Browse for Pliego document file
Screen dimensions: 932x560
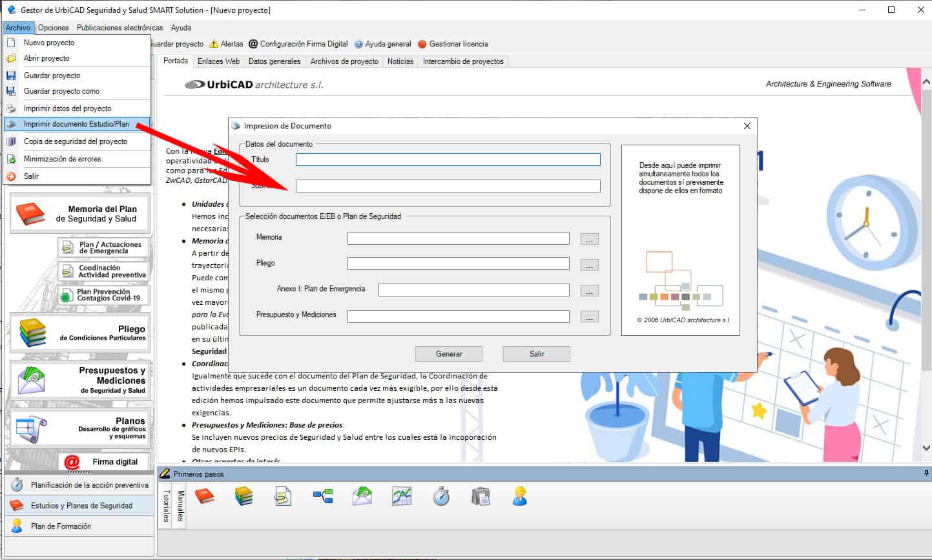coord(589,265)
